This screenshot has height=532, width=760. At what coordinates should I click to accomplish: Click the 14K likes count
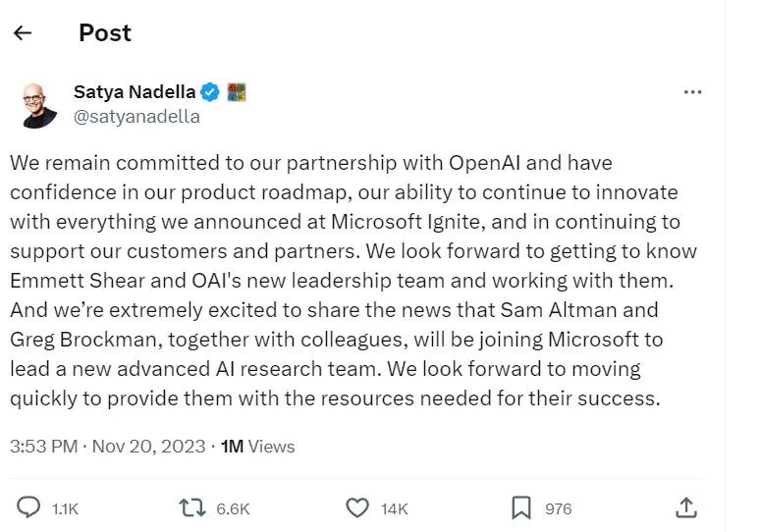click(395, 508)
